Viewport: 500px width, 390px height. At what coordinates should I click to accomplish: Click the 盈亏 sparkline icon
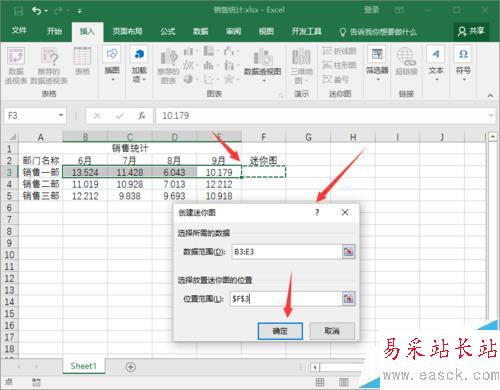click(x=336, y=79)
